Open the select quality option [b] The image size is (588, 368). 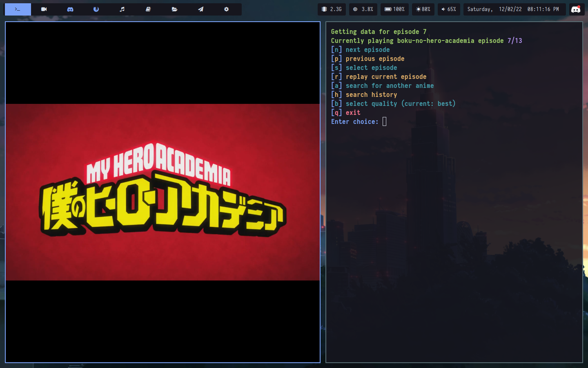(393, 103)
